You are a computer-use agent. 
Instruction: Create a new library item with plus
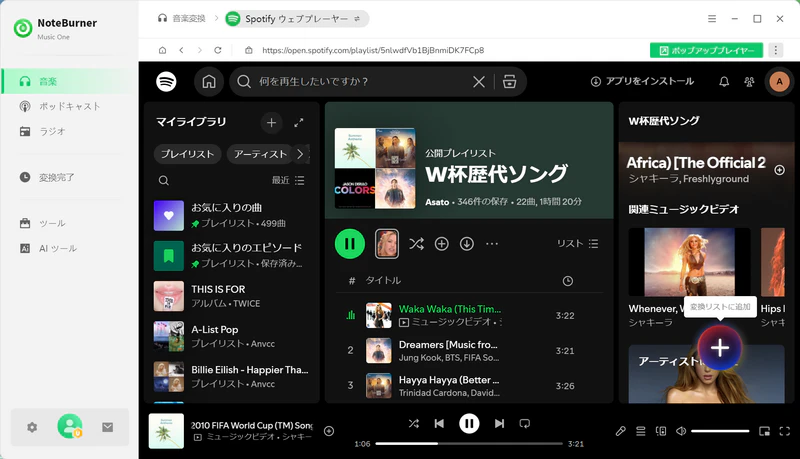tap(271, 122)
